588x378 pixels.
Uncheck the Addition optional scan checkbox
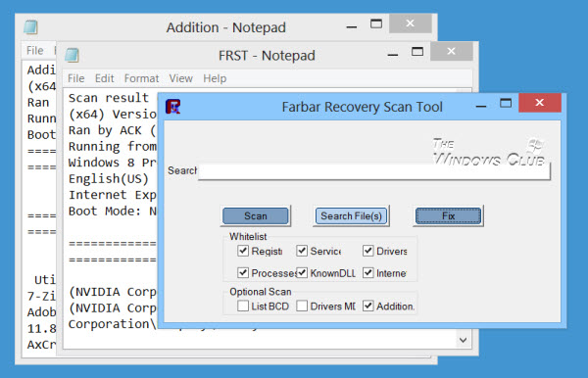click(x=367, y=307)
